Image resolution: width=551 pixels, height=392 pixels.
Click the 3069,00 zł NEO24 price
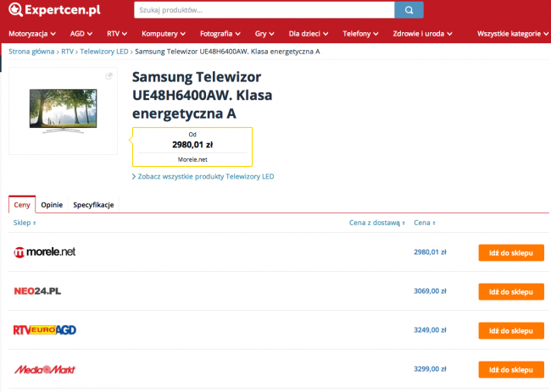pos(430,291)
